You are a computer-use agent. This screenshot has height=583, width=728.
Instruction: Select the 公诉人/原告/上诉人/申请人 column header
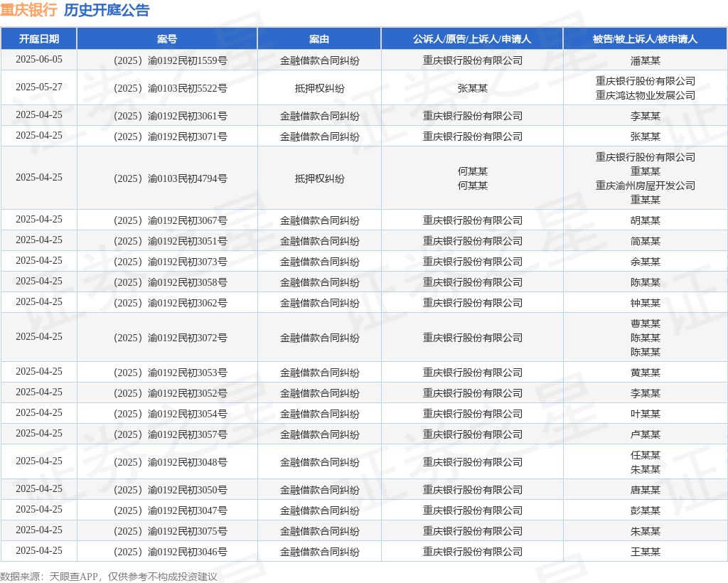coord(472,39)
